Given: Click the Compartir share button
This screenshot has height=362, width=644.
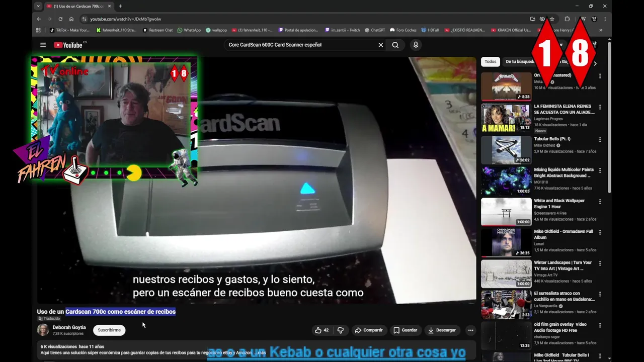Looking at the screenshot, I should coord(368,330).
